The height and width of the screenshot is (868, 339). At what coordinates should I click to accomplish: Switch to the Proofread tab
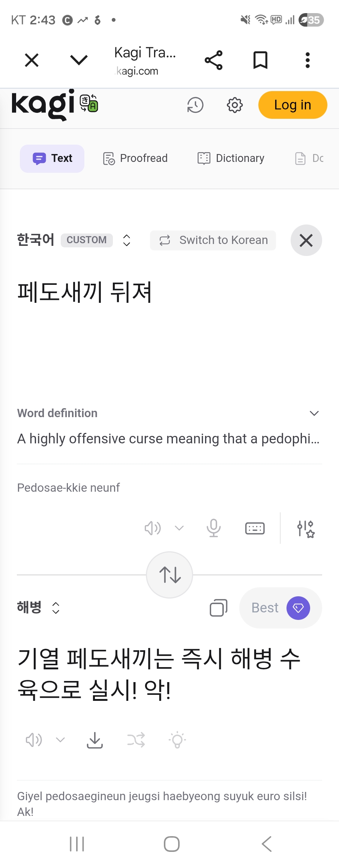(x=135, y=159)
